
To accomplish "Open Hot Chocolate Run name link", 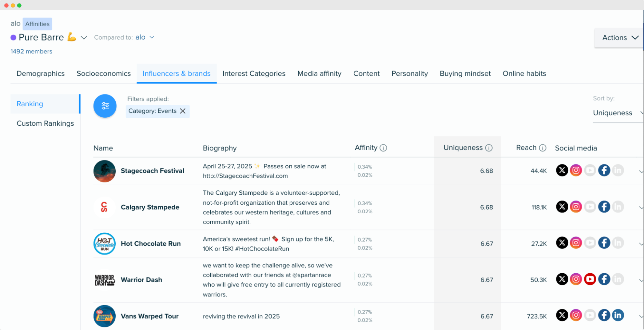I will pos(151,244).
